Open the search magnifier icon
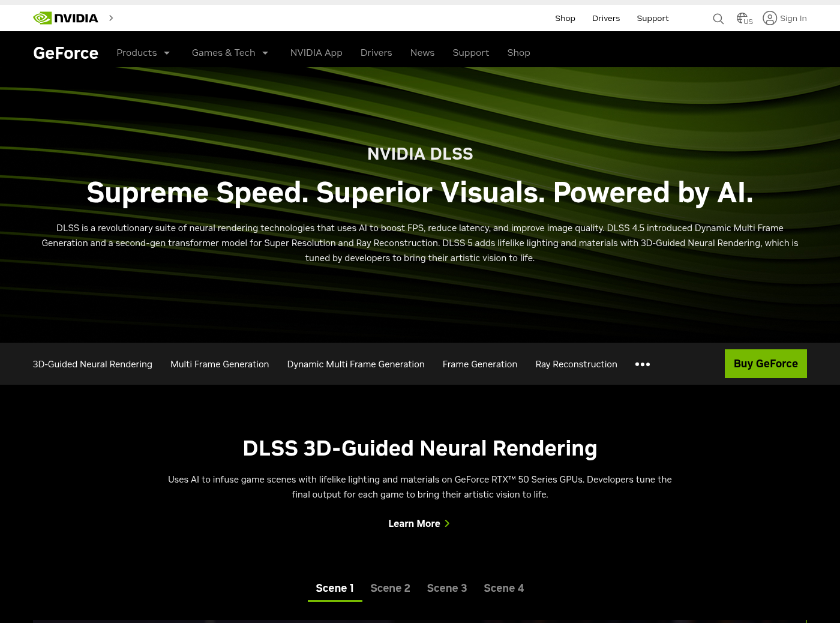This screenshot has height=623, width=840. coord(718,19)
